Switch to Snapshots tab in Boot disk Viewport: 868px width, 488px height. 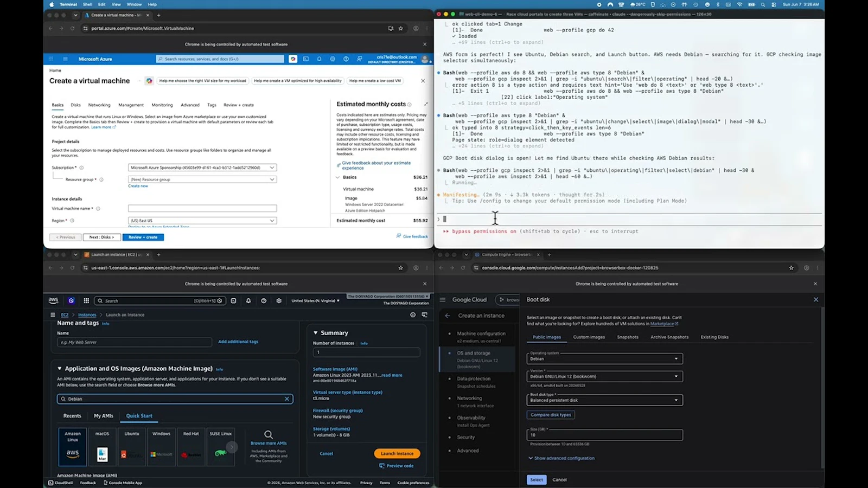point(628,337)
